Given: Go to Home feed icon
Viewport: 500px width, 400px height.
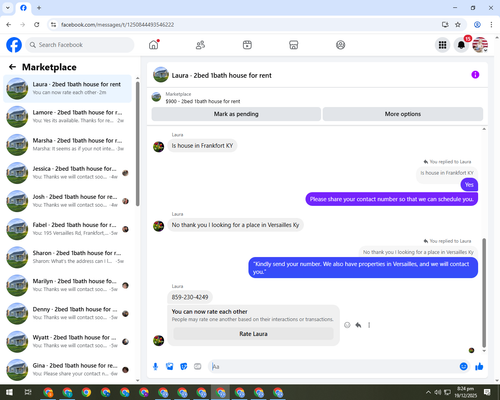Looking at the screenshot, I should tap(154, 45).
